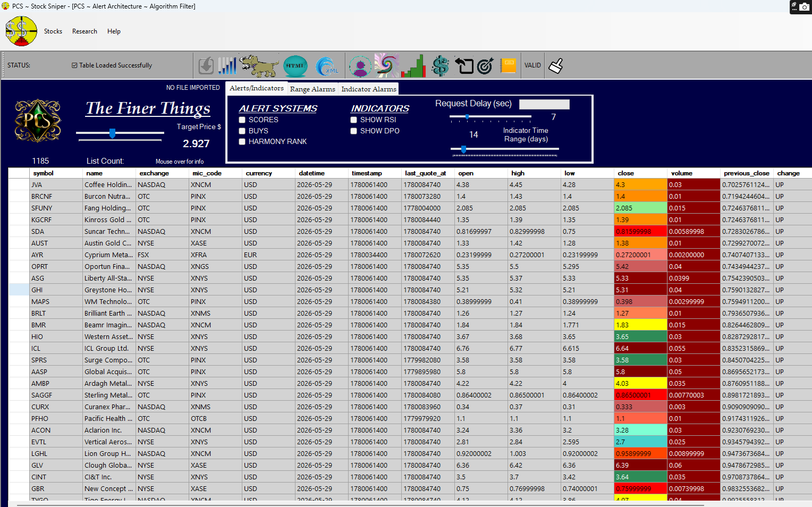Select the "EVTL" symbol cell

(x=56, y=442)
